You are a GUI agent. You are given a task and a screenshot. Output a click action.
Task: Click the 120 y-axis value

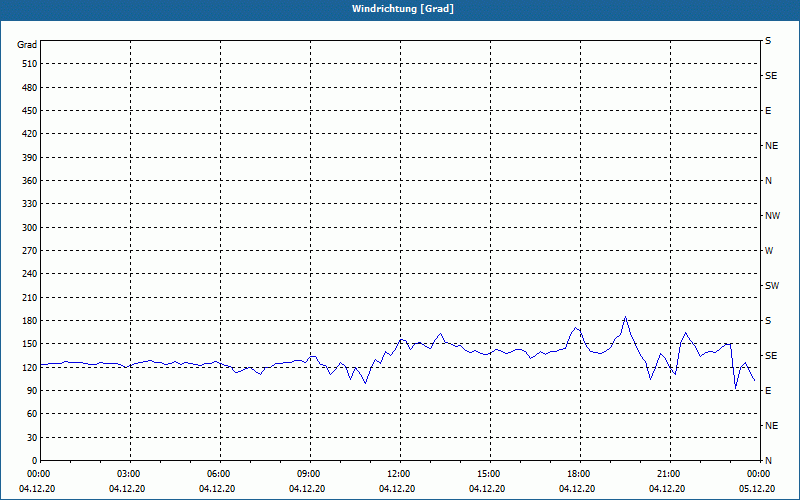click(30, 367)
